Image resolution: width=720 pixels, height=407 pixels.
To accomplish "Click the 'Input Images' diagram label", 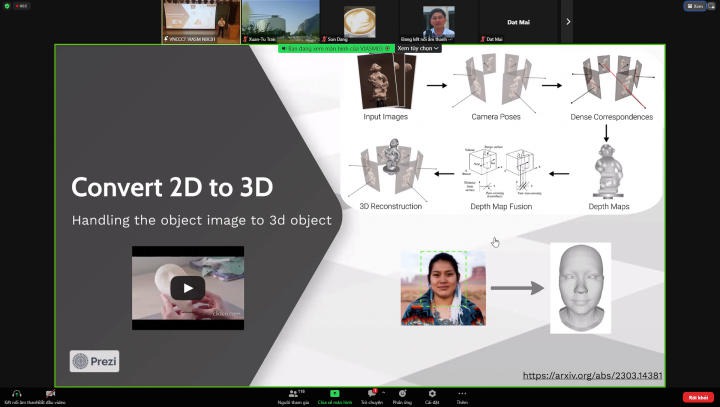I will coord(385,117).
